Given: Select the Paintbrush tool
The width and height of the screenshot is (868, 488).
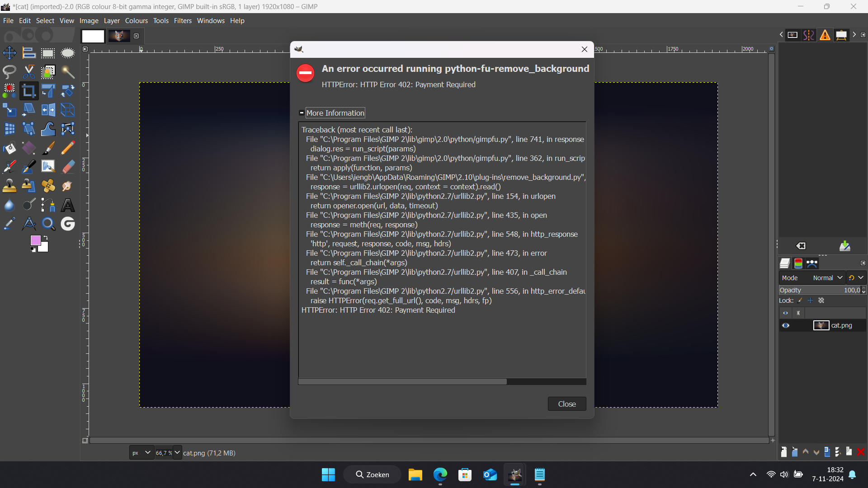Looking at the screenshot, I should (48, 148).
